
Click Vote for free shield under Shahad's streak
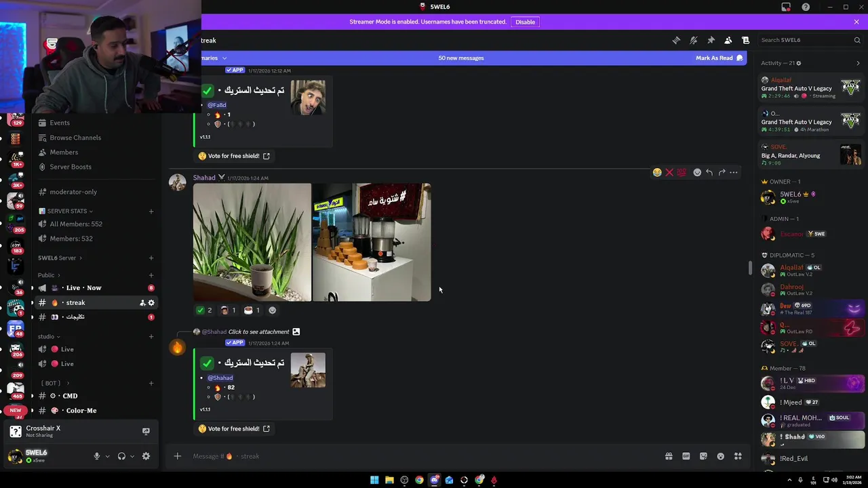[x=234, y=429]
